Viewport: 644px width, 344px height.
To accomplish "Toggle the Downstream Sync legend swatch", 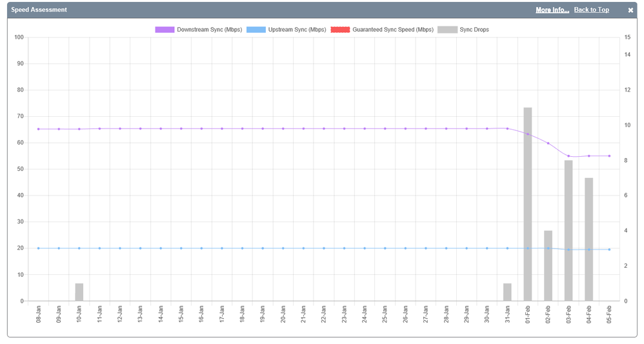I will point(165,30).
